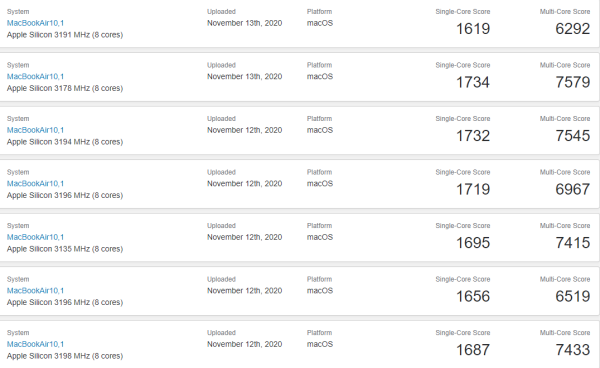Open MacBookAir10,1 link with 3194 MHz result

click(35, 130)
